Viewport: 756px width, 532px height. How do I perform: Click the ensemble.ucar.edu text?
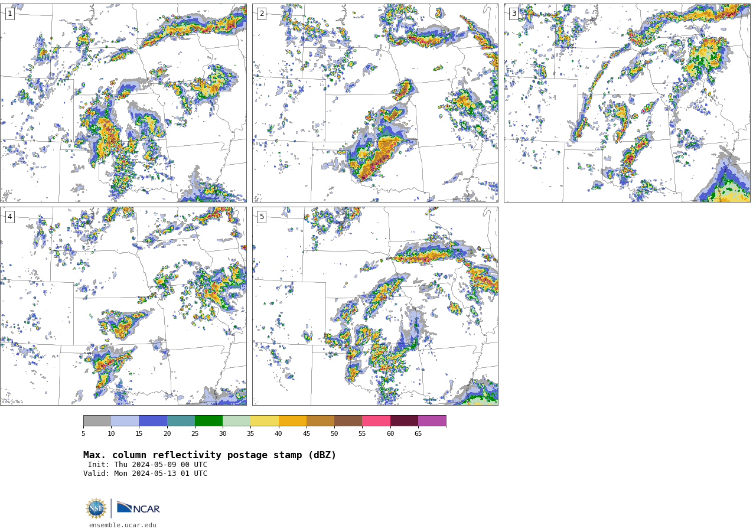coord(123,525)
